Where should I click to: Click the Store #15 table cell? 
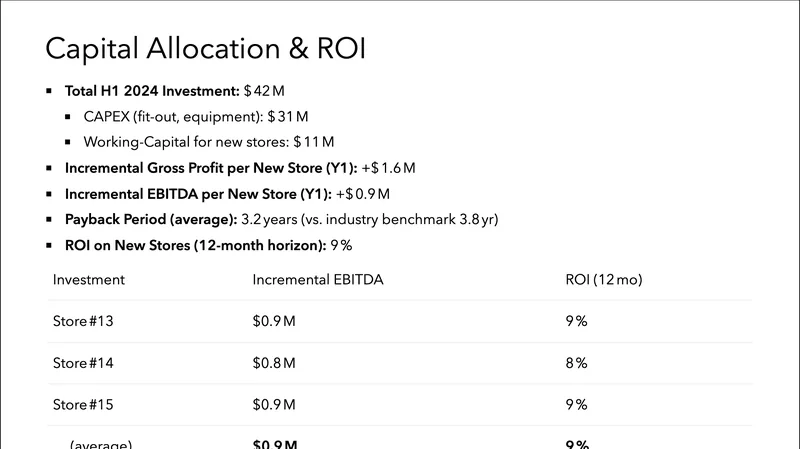coord(83,405)
